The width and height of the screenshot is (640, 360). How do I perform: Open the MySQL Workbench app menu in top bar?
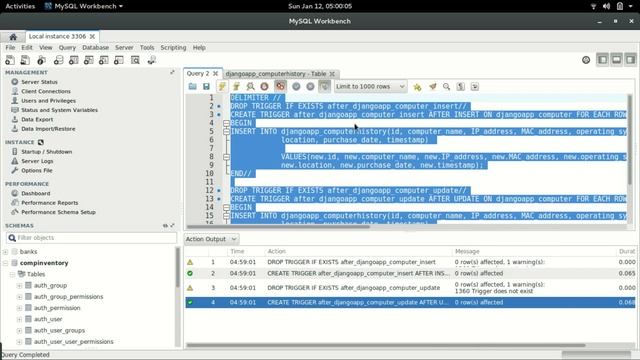[84, 6]
